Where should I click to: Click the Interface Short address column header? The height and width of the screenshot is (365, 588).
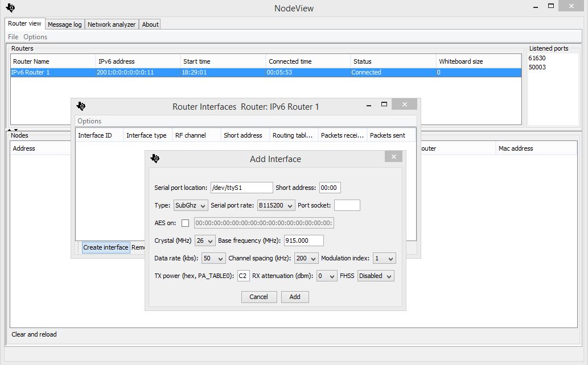[245, 135]
